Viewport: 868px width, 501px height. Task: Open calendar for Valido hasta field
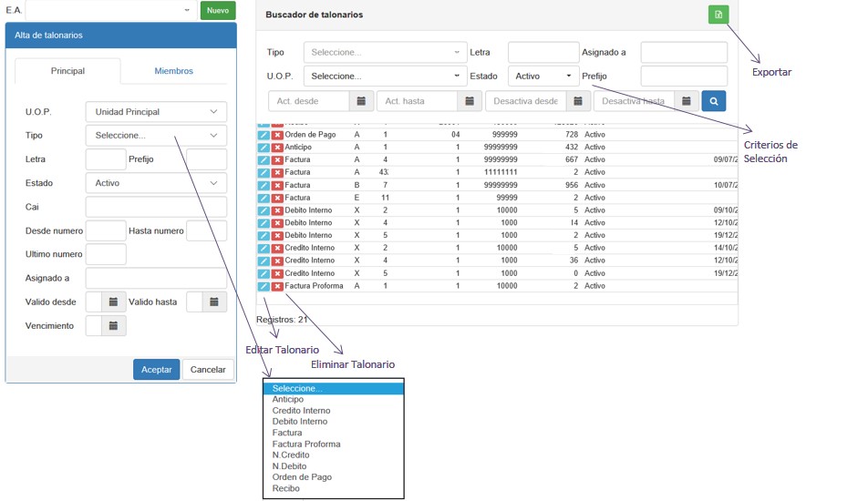214,302
